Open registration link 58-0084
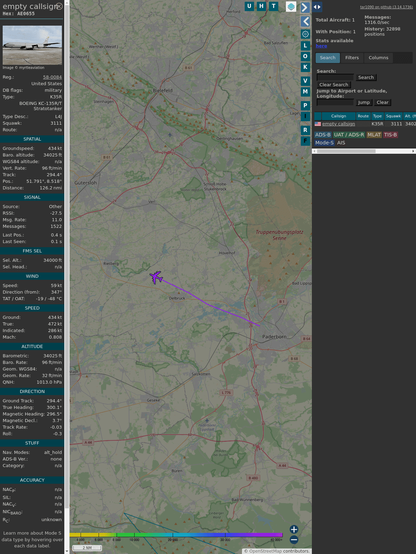416x554 pixels. click(x=52, y=77)
